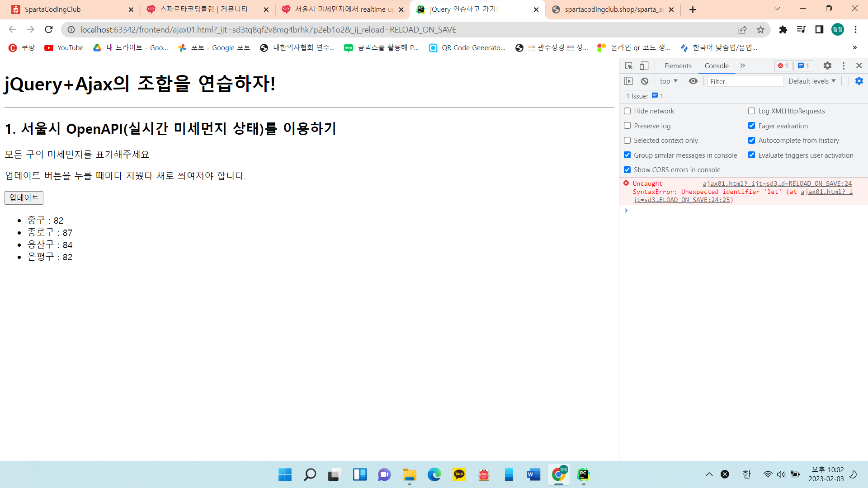Click the console prompt line
Image resolution: width=868 pixels, height=488 pixels.
744,211
